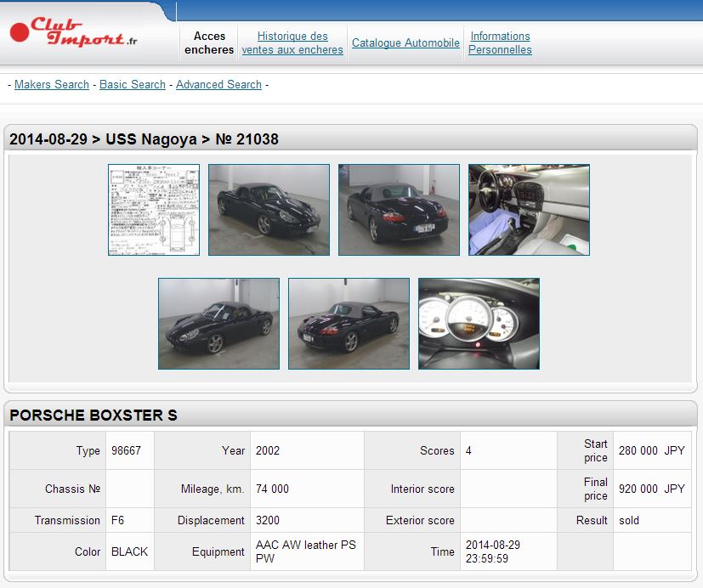View the auction sheet thumbnail

(154, 210)
